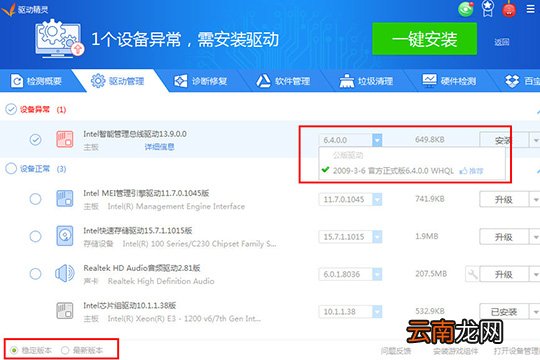Click the Intel快速存储驱动 disk icon
Viewport: 540px width, 360px height.
coord(65,236)
